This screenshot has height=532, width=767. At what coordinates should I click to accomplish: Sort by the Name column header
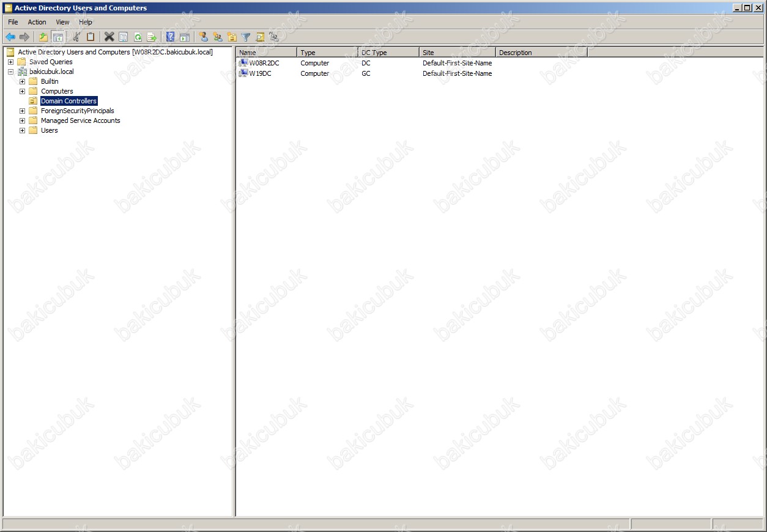click(267, 53)
